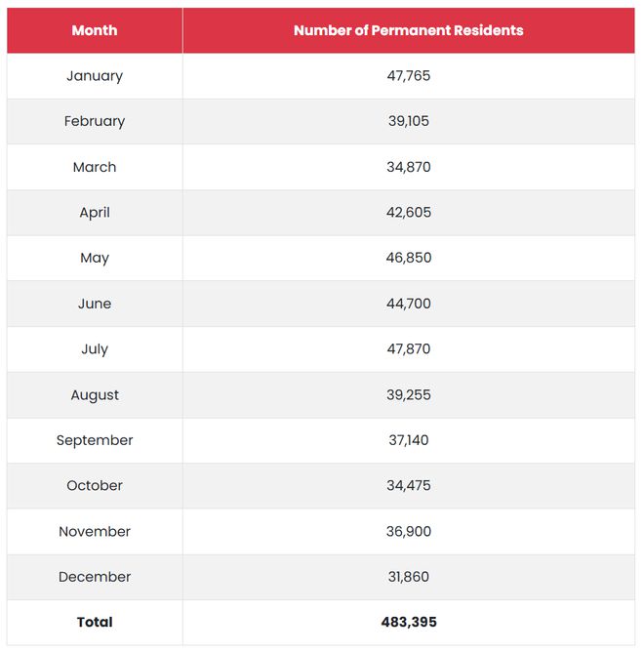Click the November value 36,900
This screenshot has height=652, width=644.
coord(408,532)
